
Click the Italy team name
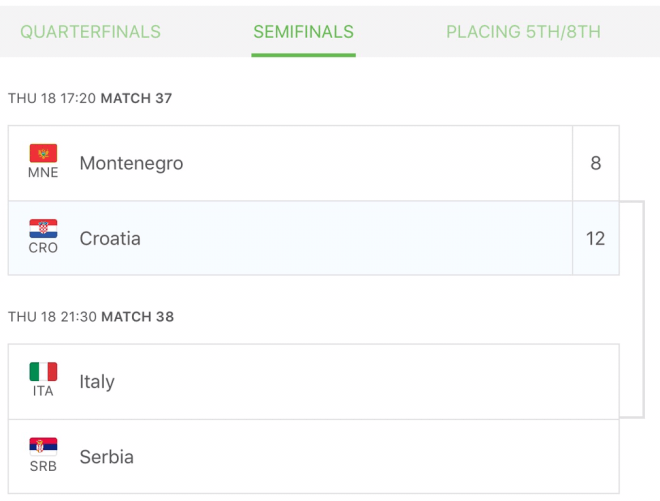click(97, 382)
